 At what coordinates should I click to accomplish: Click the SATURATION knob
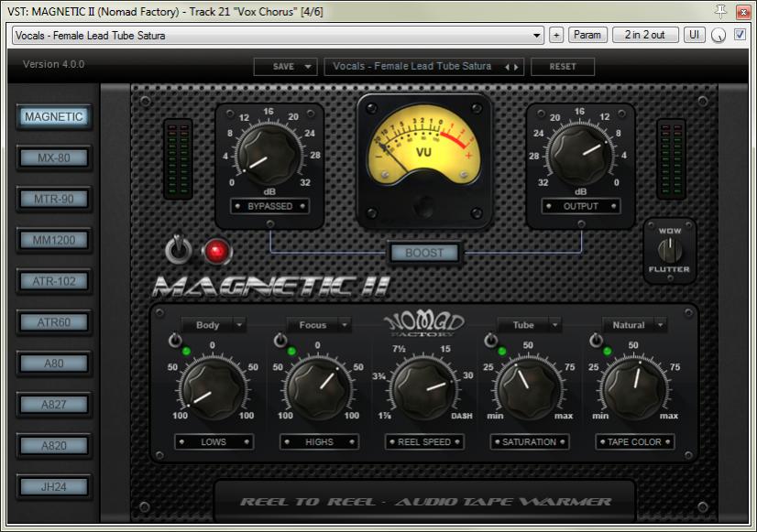[x=529, y=389]
